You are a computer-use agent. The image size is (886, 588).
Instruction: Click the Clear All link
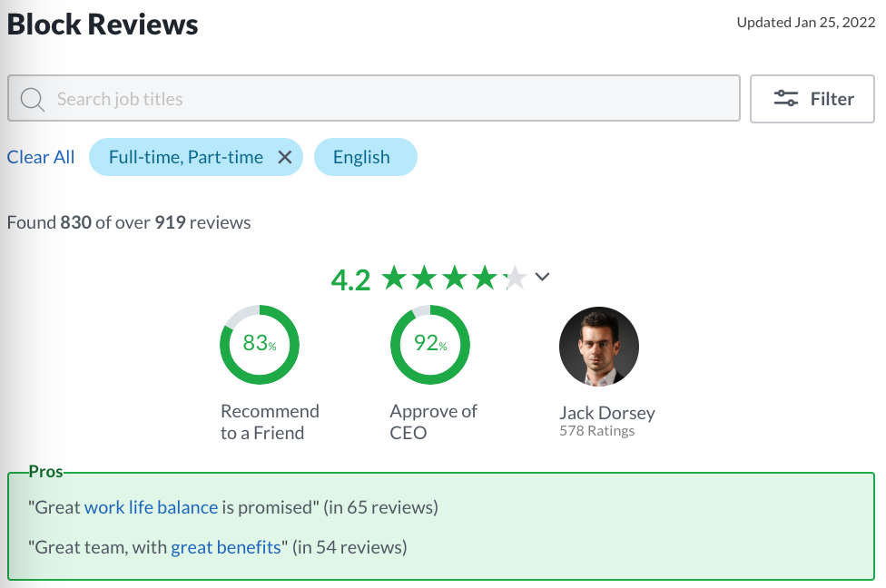coord(41,157)
